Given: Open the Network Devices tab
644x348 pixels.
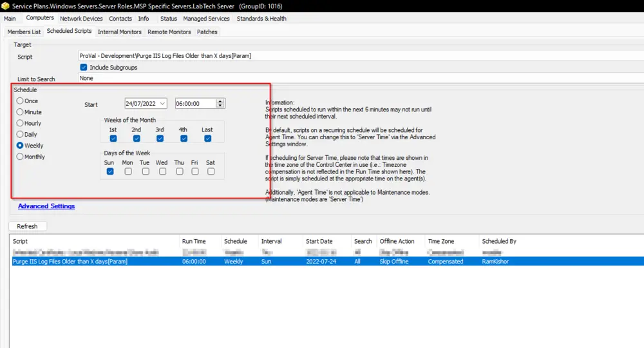Looking at the screenshot, I should (x=81, y=19).
